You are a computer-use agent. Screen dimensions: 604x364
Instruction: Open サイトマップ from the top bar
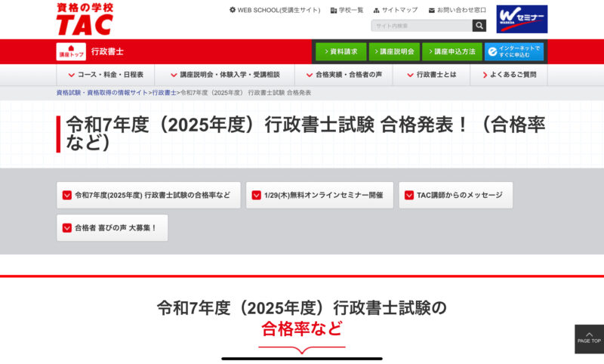395,10
